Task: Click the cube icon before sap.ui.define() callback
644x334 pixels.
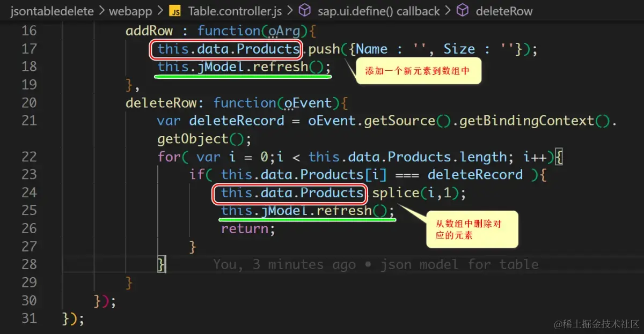Action: pyautogui.click(x=304, y=11)
